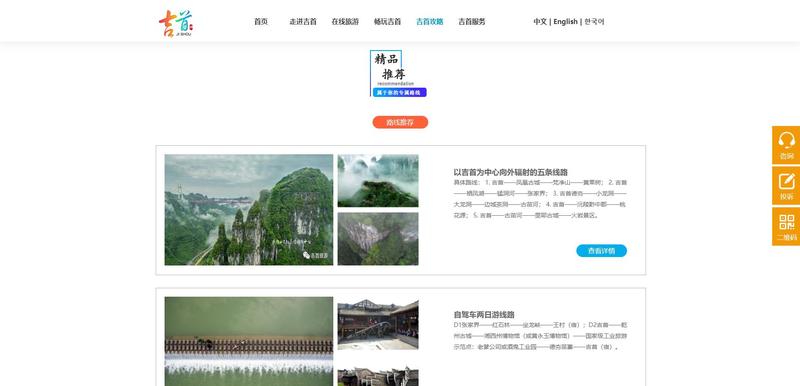Screen dimensions: 800x386
Task: Select 吉首攻略 navigation item
Action: (x=430, y=21)
